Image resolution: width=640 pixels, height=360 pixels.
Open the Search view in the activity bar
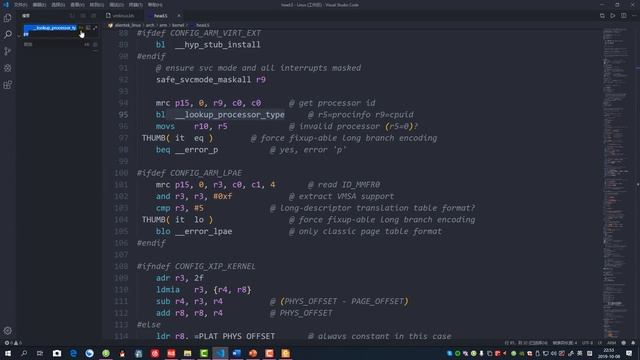click(7, 34)
